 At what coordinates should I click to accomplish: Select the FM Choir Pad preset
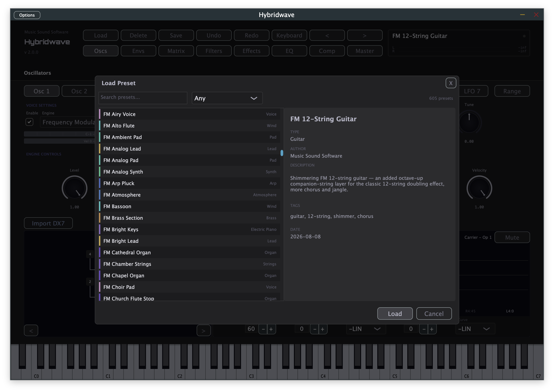coord(189,287)
